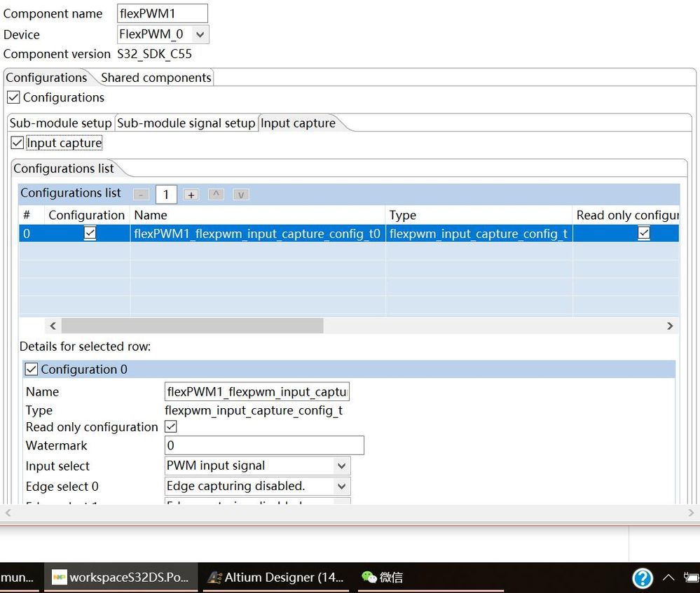Click the bottom panel scroll-right arrow
The width and height of the screenshot is (700, 593).
point(691,512)
